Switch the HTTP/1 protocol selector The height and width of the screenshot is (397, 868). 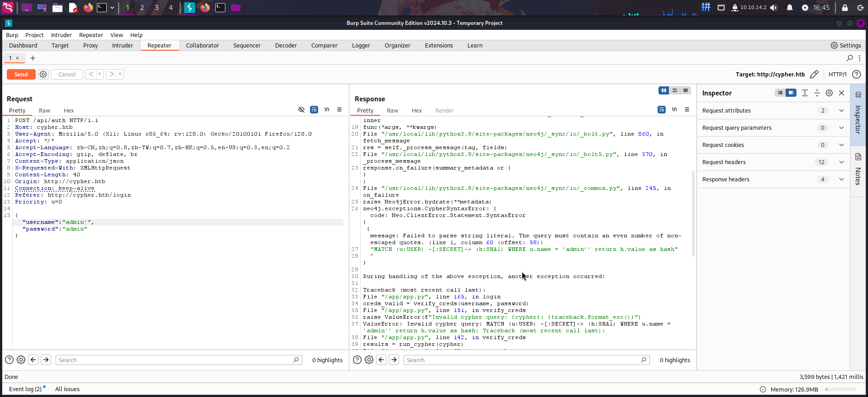[x=837, y=74]
